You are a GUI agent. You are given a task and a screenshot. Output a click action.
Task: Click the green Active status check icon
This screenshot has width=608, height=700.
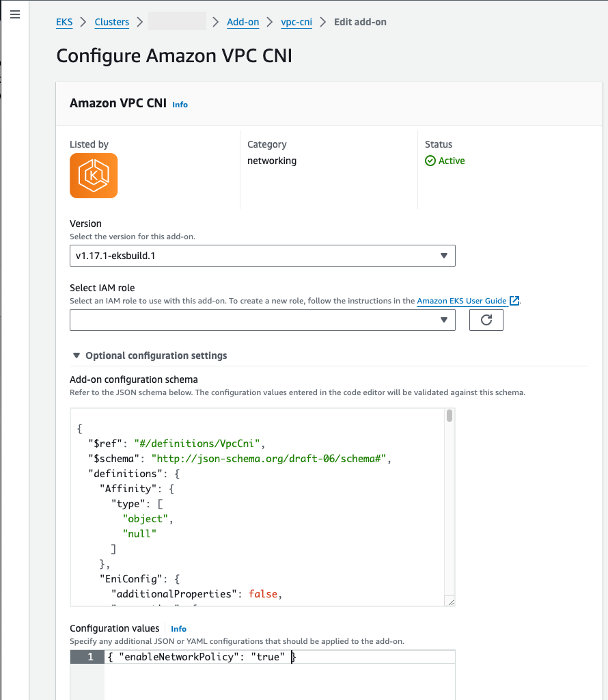(430, 161)
